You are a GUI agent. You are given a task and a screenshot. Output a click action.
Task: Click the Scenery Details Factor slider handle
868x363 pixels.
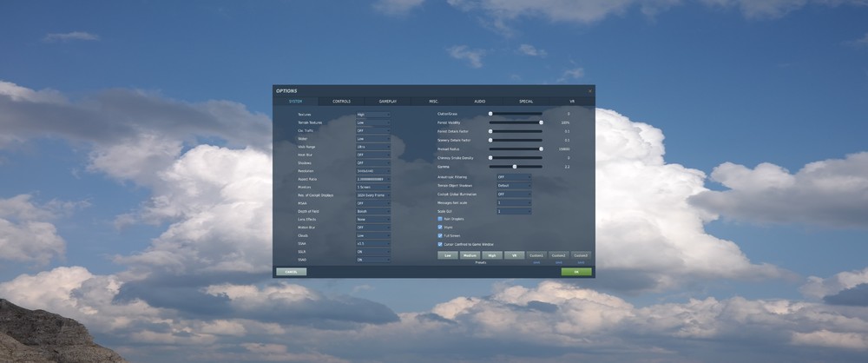490,140
